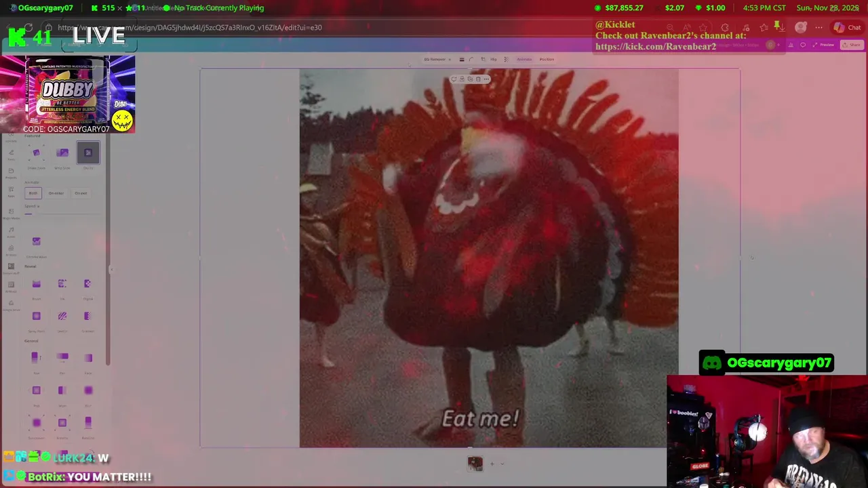
Task: Open more options in floating image toolbar
Action: click(x=486, y=79)
